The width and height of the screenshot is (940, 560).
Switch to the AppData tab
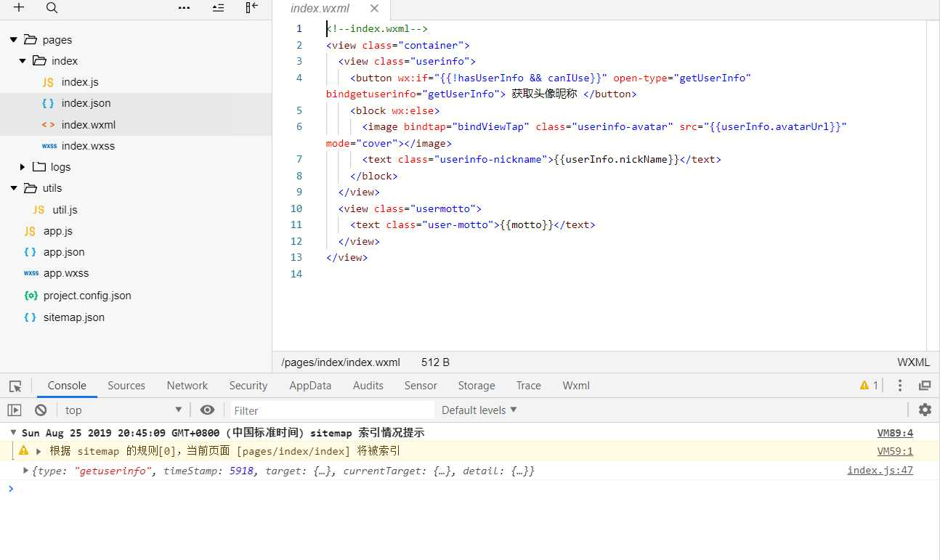pyautogui.click(x=310, y=386)
